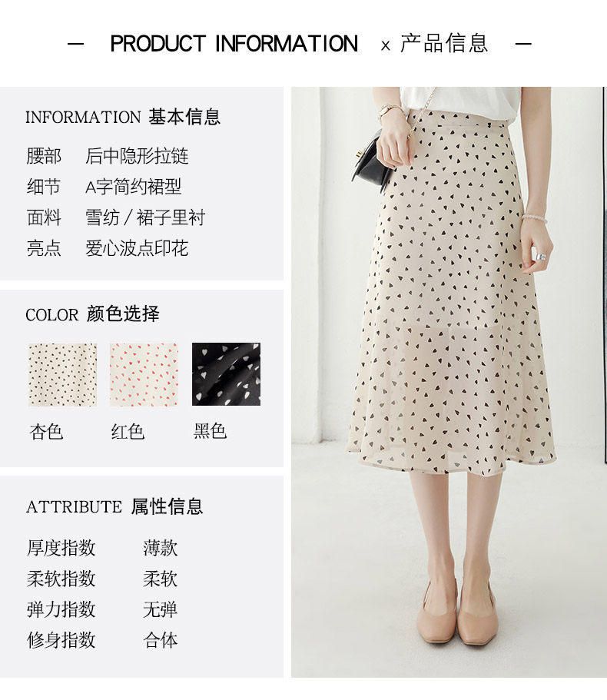Click the 爱心波点印花 highlight text
The width and height of the screenshot is (607, 700).
tap(137, 248)
